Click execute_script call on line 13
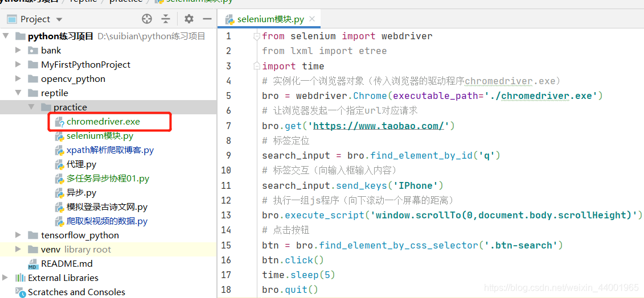Screen dimensions: 644x298 325,216
